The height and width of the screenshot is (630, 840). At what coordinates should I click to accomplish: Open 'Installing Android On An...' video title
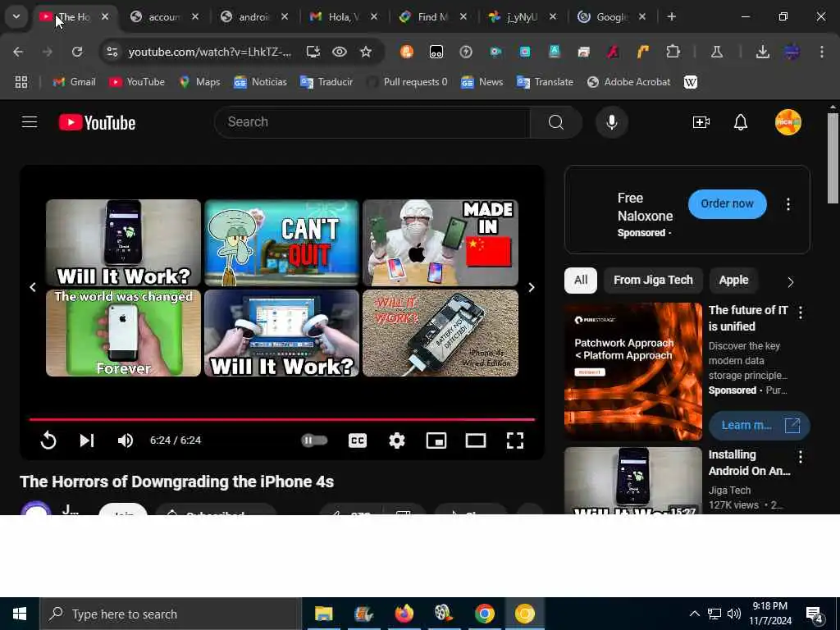point(750,463)
